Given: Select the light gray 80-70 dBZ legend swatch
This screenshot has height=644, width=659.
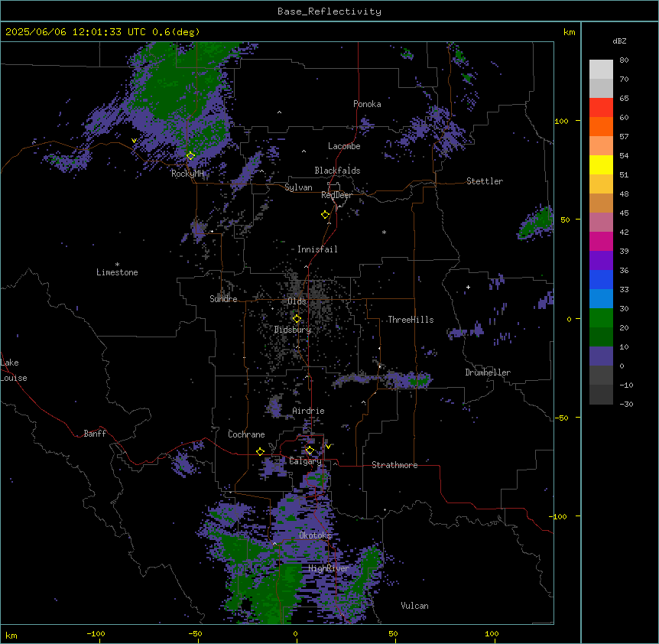Looking at the screenshot, I should click(x=601, y=69).
